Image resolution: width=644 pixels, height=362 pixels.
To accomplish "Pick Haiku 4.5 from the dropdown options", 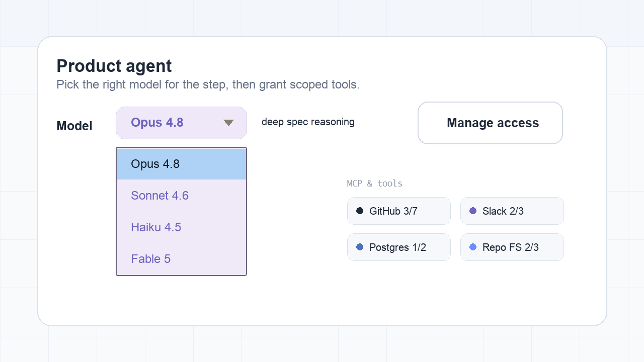I will click(181, 227).
